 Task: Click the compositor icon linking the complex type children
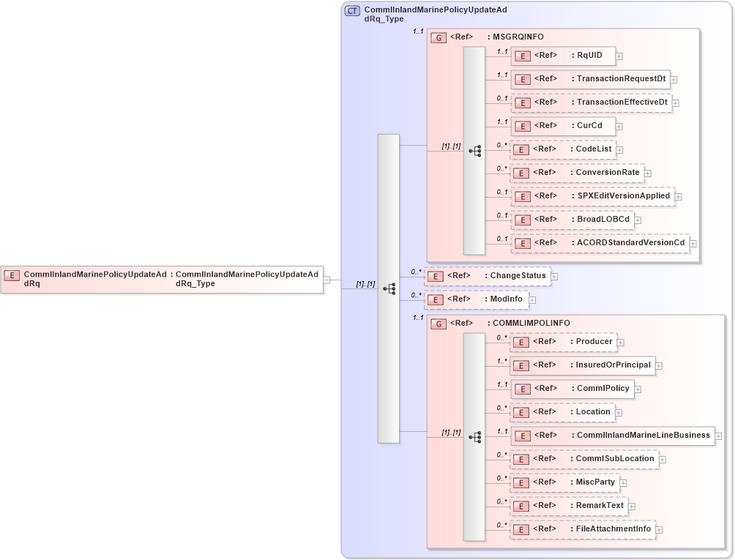pos(389,288)
